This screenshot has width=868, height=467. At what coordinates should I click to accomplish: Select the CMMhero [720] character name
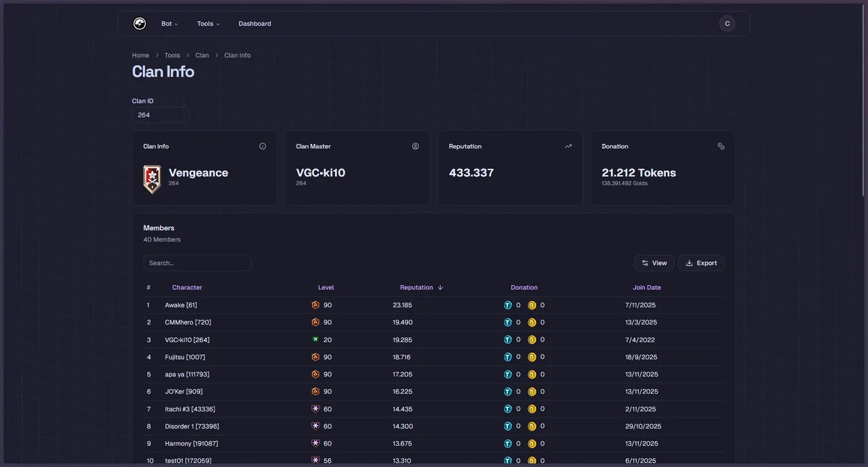tap(188, 322)
